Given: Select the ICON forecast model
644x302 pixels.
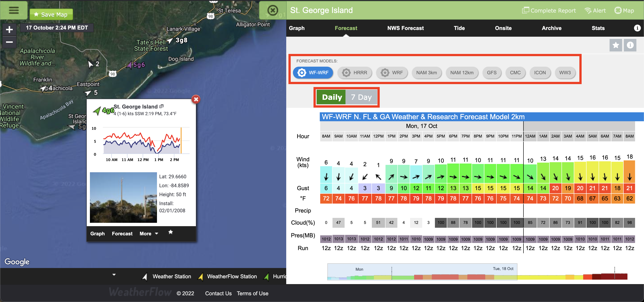Looking at the screenshot, I should [x=540, y=73].
